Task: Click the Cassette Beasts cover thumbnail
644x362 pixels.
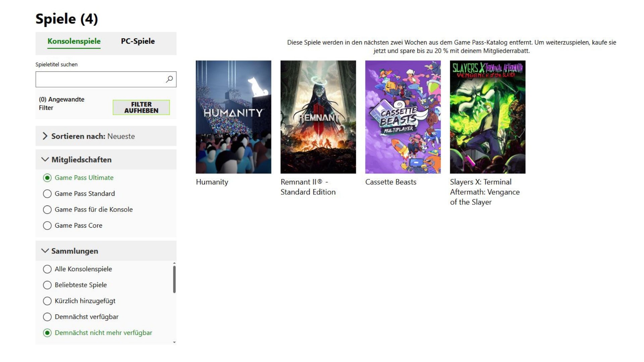Action: click(x=403, y=117)
